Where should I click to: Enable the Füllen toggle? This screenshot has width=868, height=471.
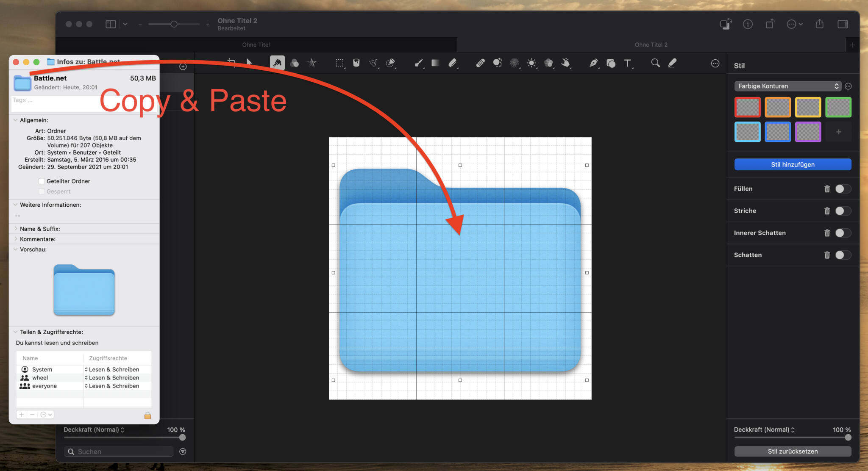pyautogui.click(x=843, y=189)
